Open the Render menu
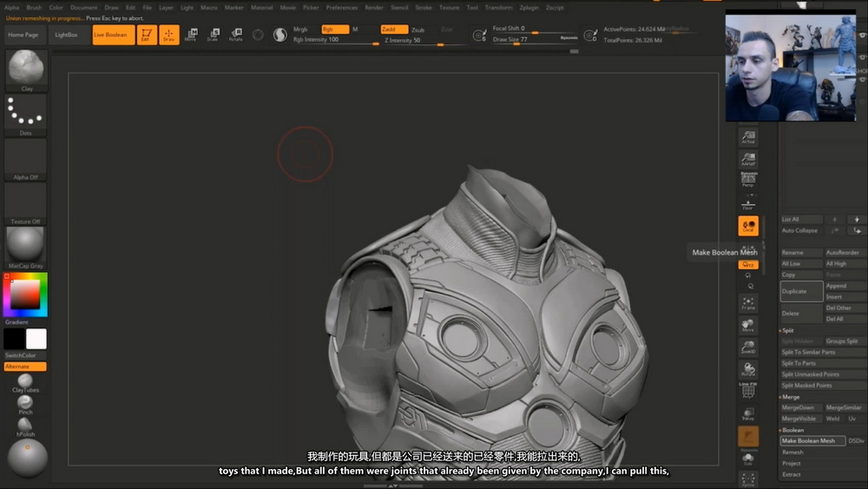Viewport: 868px width, 489px height. [x=374, y=8]
